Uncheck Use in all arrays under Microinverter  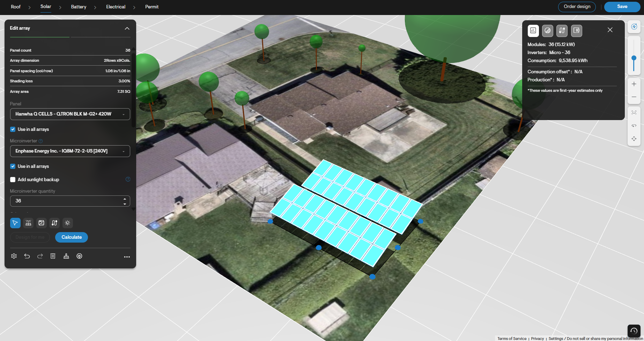pyautogui.click(x=13, y=166)
